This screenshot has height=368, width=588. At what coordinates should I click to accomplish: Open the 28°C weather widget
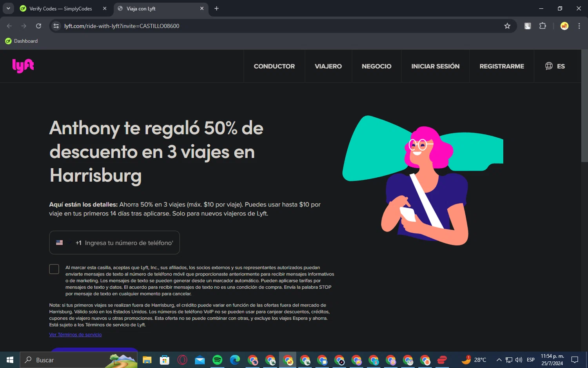pos(474,360)
